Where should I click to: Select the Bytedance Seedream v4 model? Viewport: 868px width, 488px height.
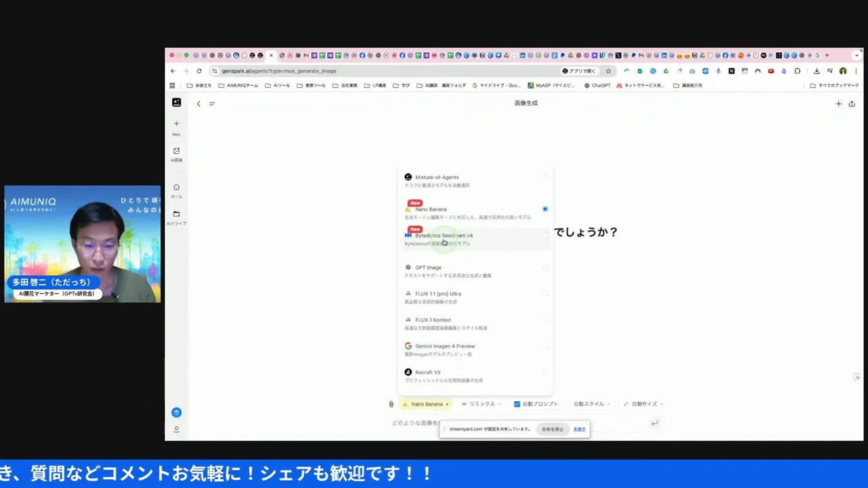point(475,239)
